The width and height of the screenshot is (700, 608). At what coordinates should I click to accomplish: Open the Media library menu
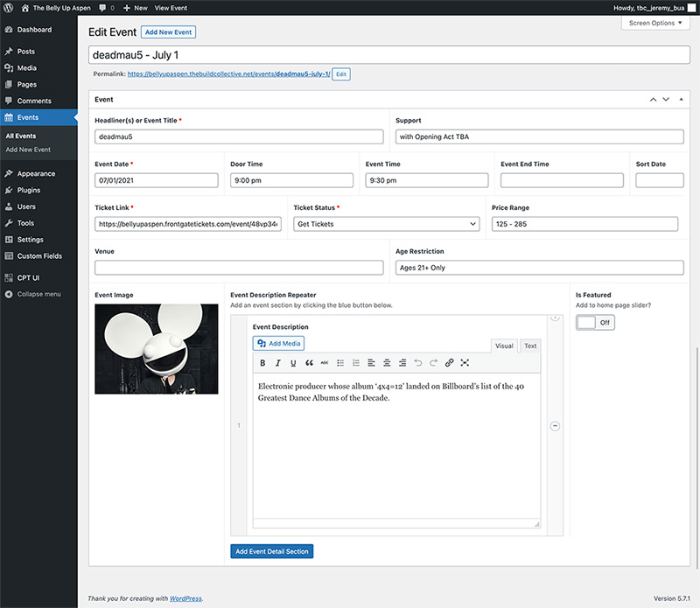(38, 68)
